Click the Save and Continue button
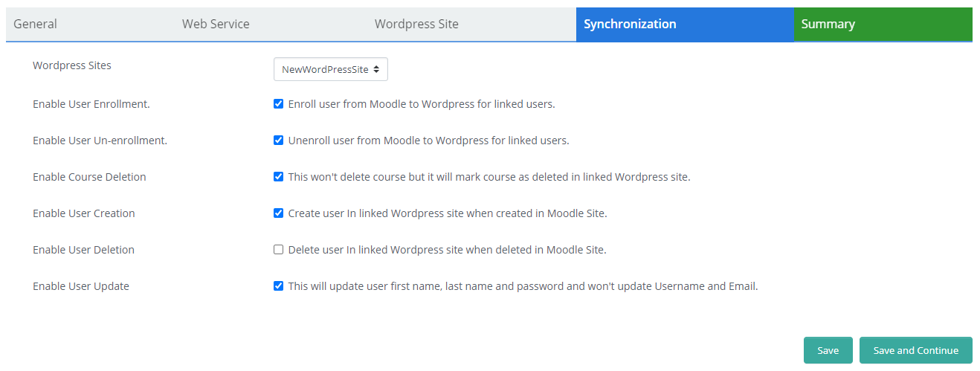The image size is (980, 371). 916,350
